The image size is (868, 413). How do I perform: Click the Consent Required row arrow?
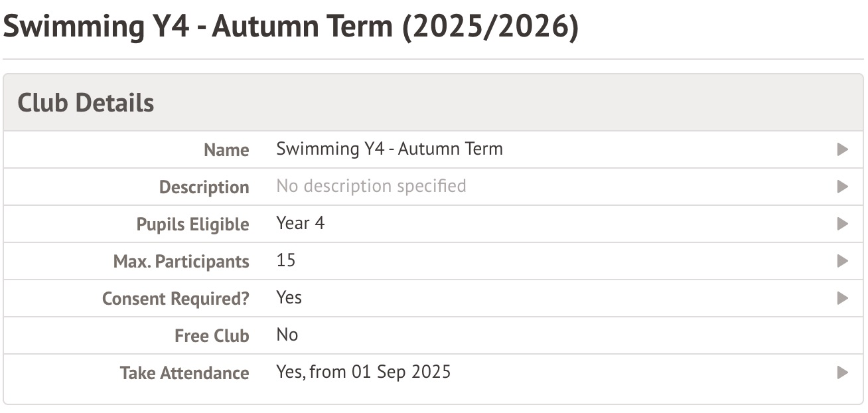(843, 298)
